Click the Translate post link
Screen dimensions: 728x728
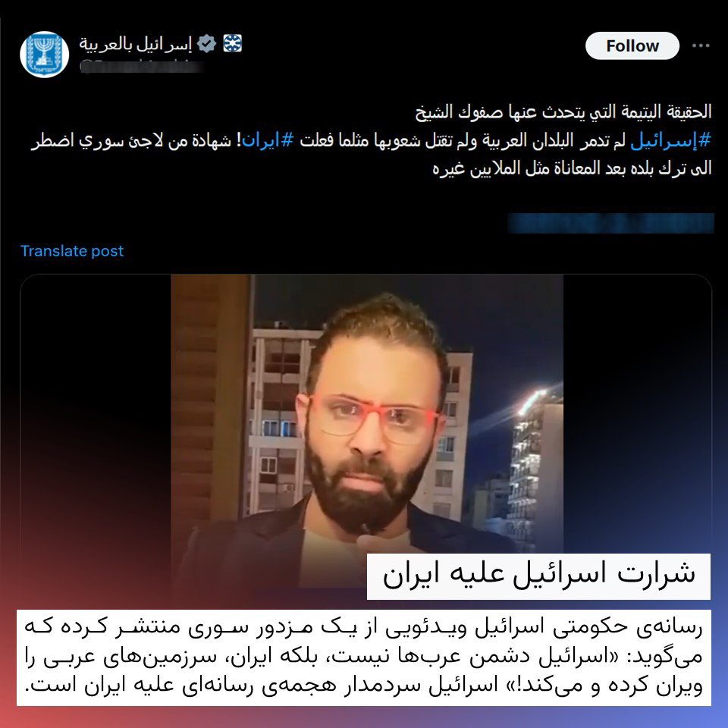(72, 251)
